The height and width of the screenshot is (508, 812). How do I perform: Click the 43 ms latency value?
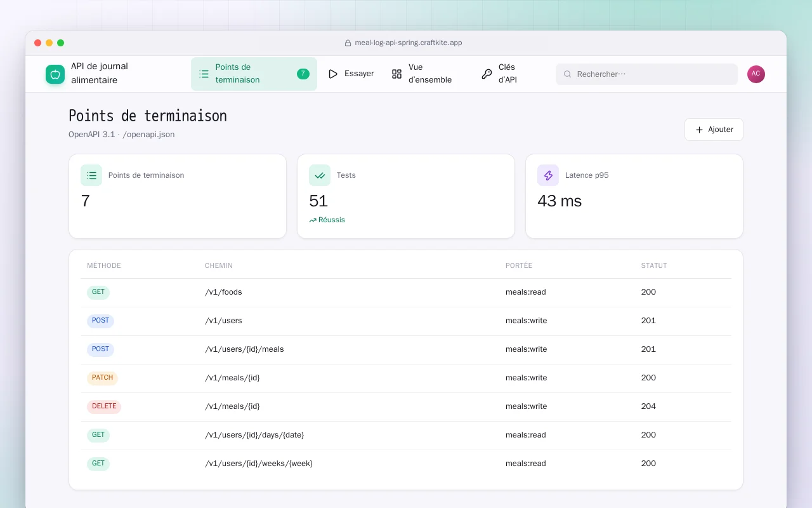pyautogui.click(x=560, y=201)
